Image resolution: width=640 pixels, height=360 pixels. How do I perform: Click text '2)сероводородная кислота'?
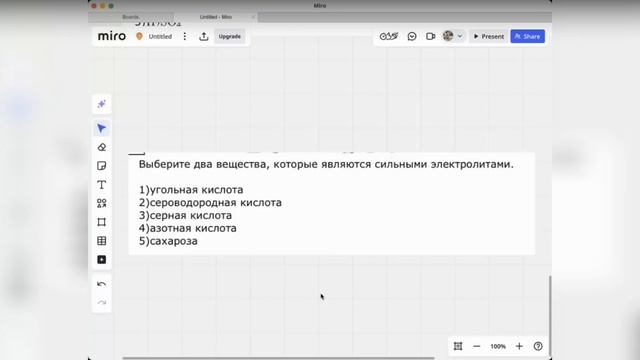[x=210, y=202]
